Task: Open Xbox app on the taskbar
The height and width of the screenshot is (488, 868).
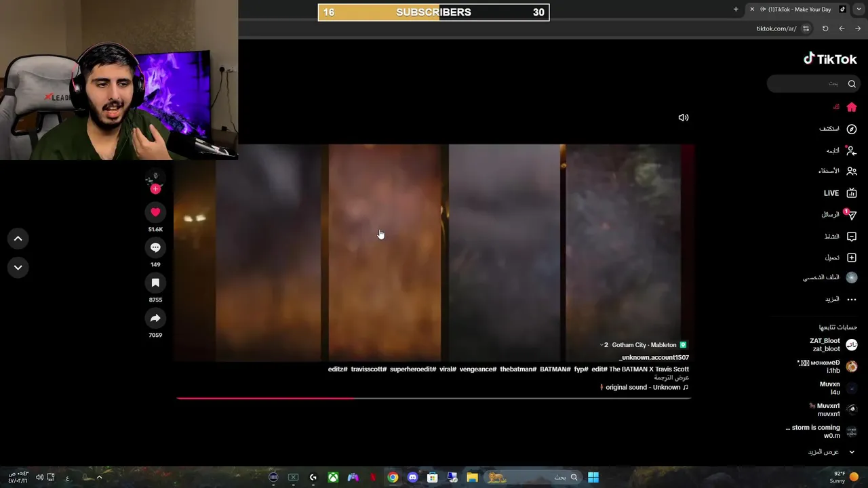Action: 333,477
